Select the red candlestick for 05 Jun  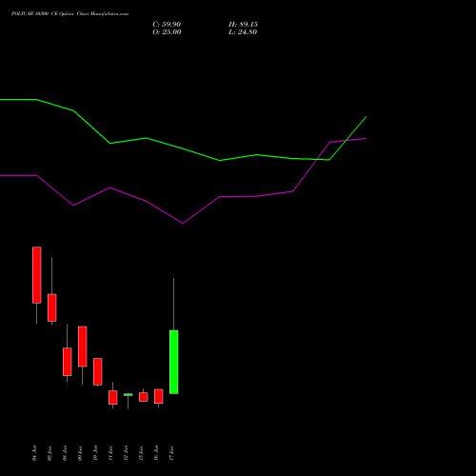click(x=52, y=307)
